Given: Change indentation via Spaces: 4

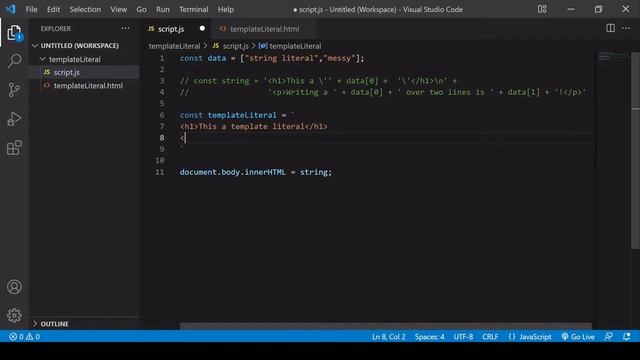Looking at the screenshot, I should (429, 337).
